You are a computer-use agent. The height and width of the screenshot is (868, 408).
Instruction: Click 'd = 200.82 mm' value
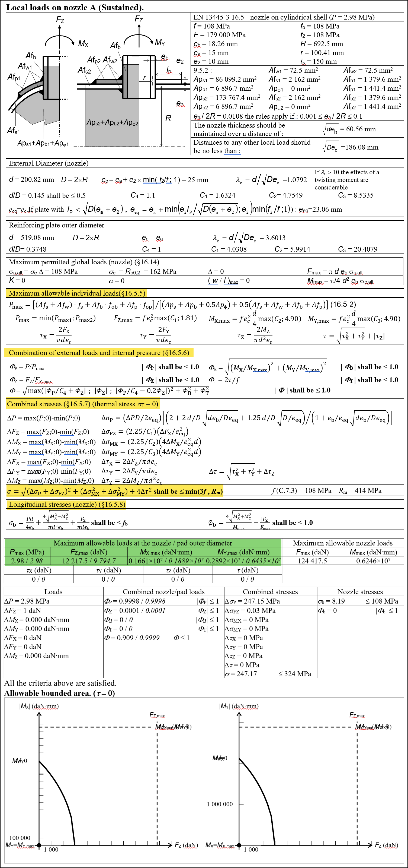(32, 180)
